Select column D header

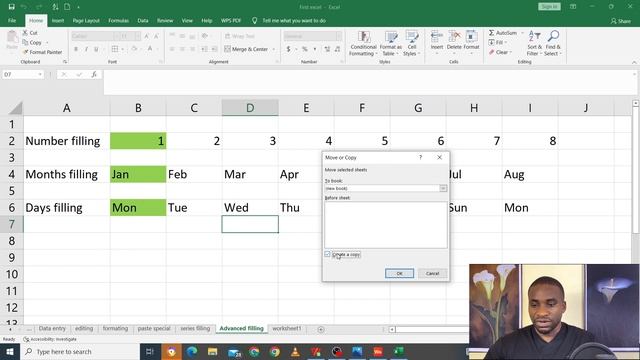tap(250, 108)
